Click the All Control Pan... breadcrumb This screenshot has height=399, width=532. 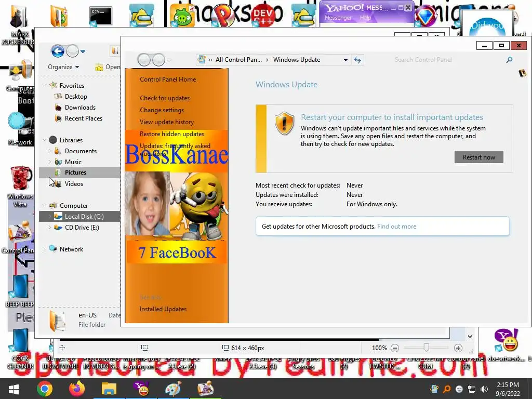238,60
